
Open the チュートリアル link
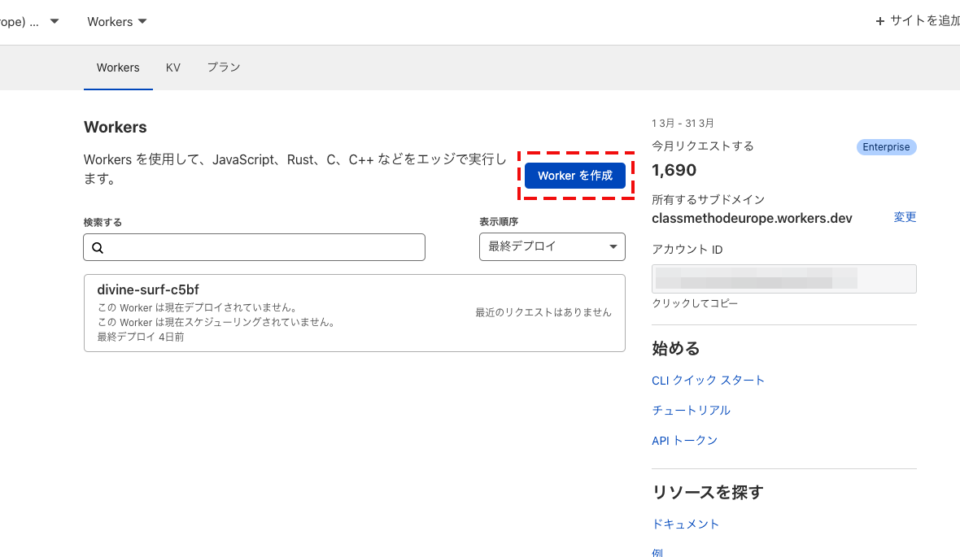coord(691,411)
